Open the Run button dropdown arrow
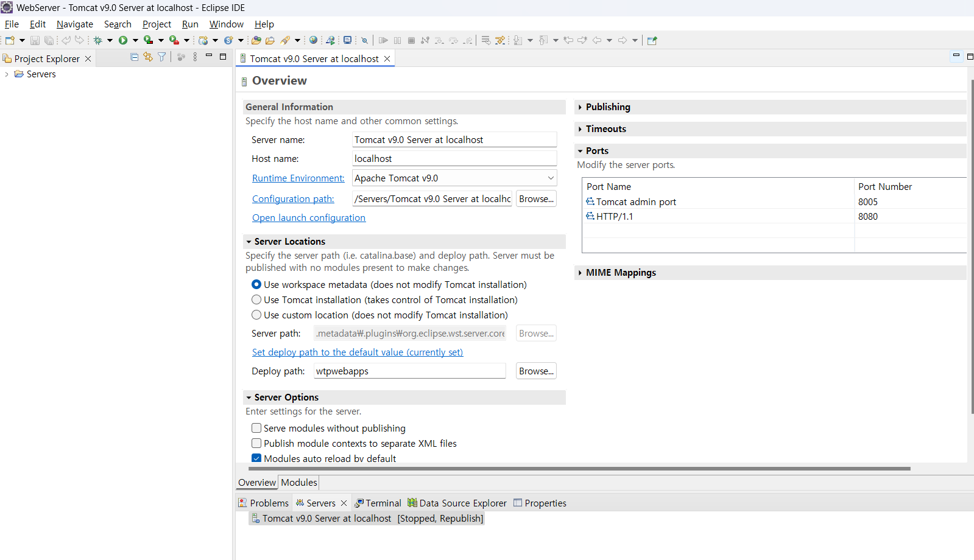 pos(135,40)
